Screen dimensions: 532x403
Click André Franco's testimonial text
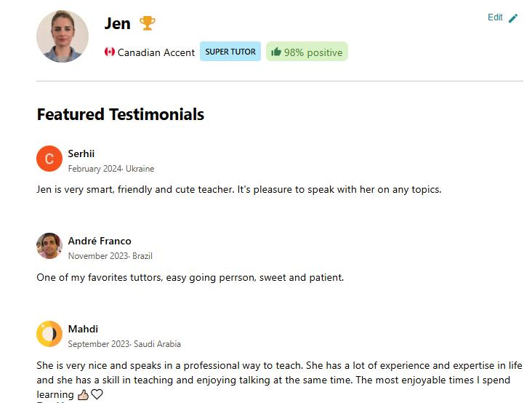[x=190, y=277]
